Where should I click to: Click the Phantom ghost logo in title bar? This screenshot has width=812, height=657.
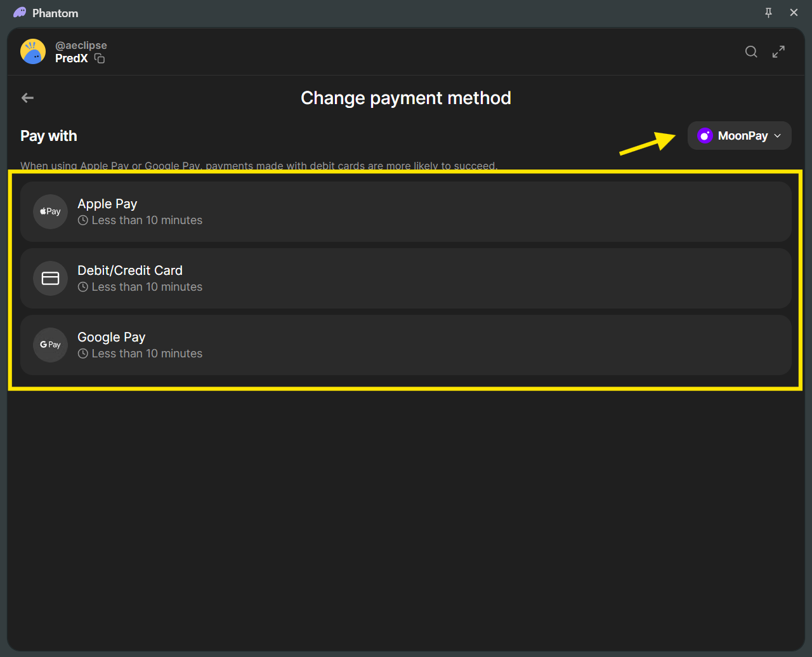20,13
